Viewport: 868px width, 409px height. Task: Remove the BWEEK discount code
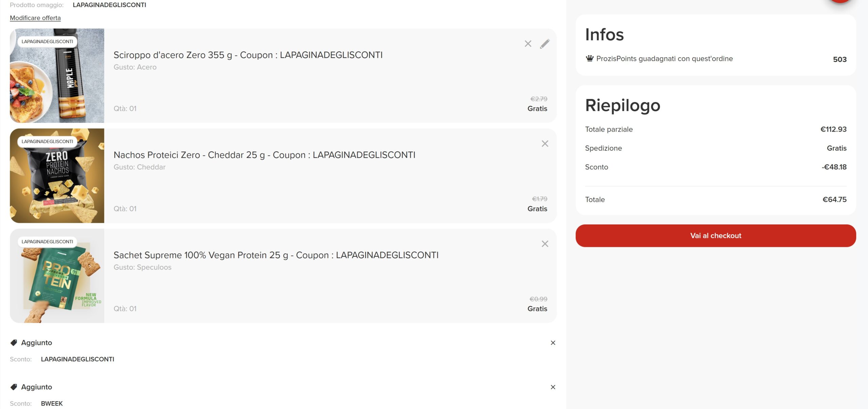tap(553, 387)
